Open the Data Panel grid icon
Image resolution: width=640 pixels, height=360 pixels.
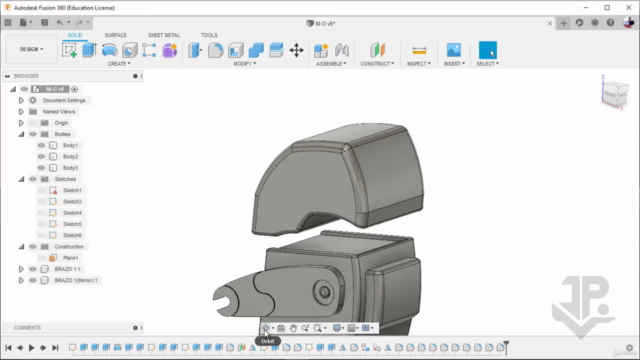click(x=8, y=23)
